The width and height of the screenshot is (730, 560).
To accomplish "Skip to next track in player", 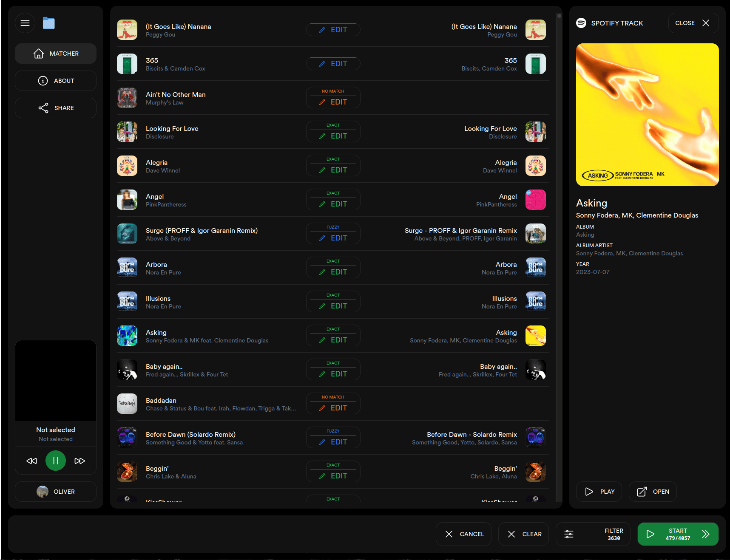I will coord(80,461).
